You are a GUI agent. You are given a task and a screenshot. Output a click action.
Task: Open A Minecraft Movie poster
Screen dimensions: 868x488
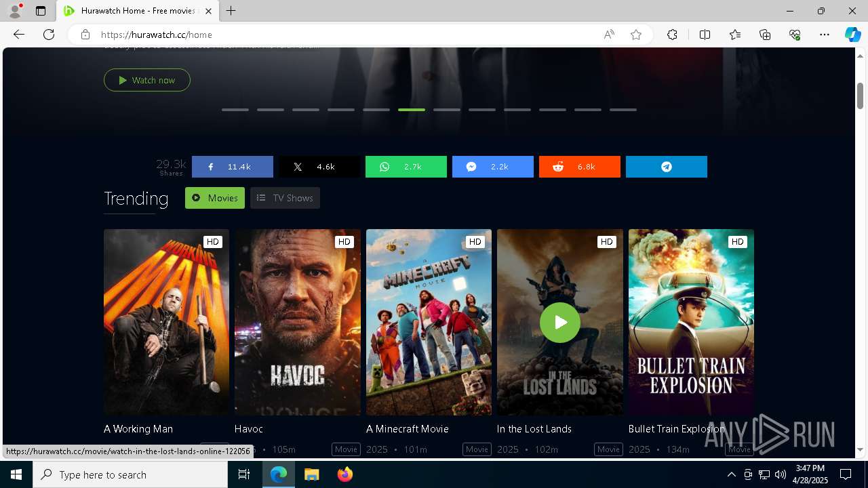[x=429, y=322]
